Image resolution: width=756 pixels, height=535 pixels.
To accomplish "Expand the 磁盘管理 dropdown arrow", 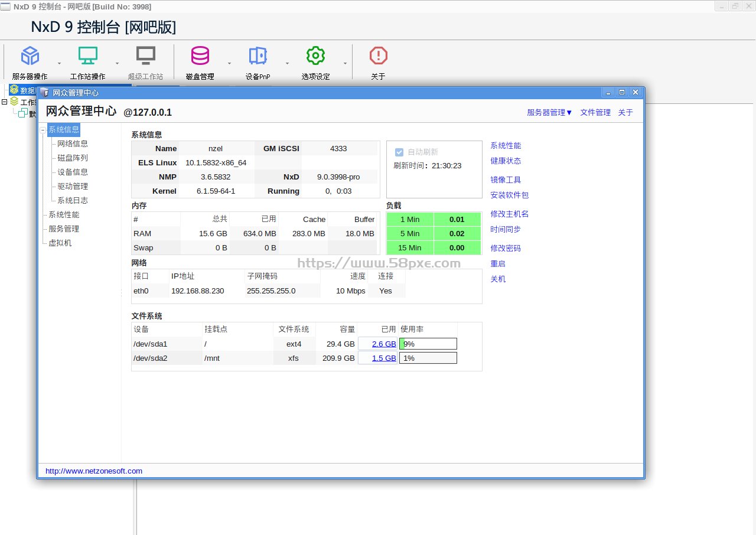I will coord(229,63).
